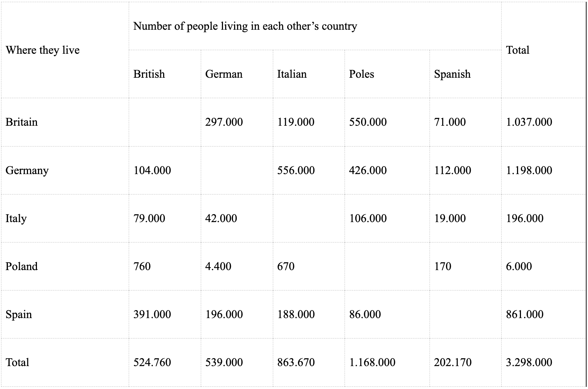Click the 391.000 British in Spain cell

click(x=165, y=314)
